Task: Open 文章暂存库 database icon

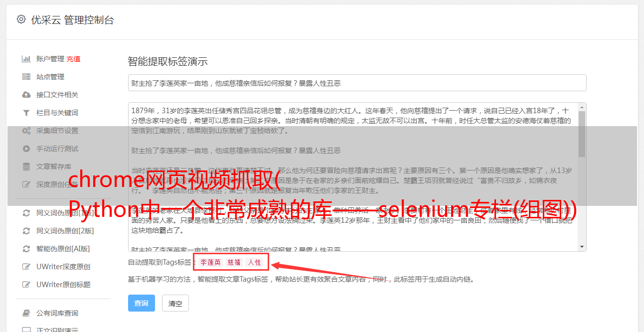Action: [26, 166]
